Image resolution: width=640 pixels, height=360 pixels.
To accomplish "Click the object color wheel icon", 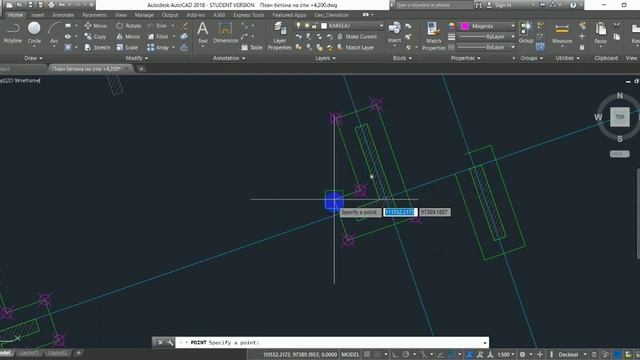I will click(x=451, y=26).
